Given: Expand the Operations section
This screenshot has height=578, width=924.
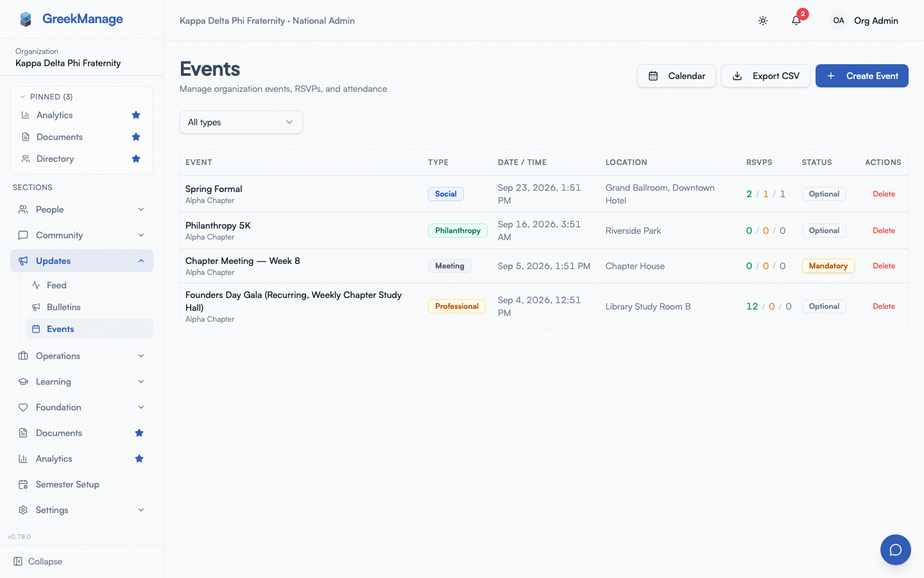Looking at the screenshot, I should pyautogui.click(x=81, y=356).
